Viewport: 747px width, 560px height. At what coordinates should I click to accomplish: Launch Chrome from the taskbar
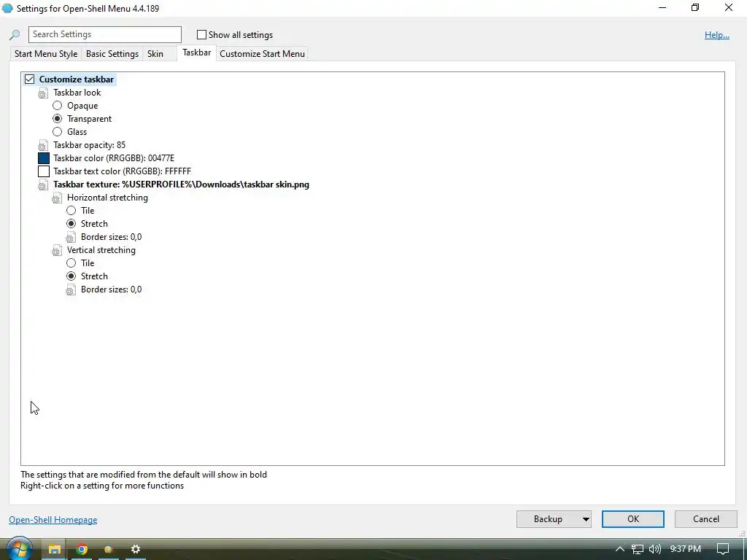click(82, 549)
